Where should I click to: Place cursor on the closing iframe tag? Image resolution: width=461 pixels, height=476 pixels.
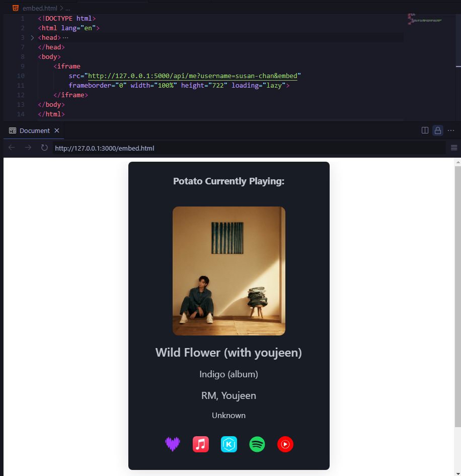pos(70,95)
